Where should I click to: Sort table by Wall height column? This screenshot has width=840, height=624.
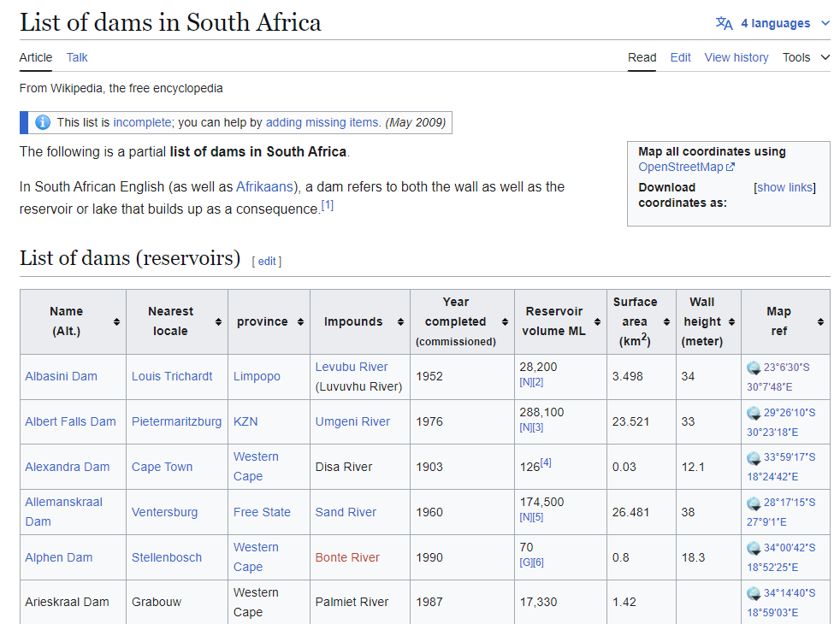coord(731,321)
